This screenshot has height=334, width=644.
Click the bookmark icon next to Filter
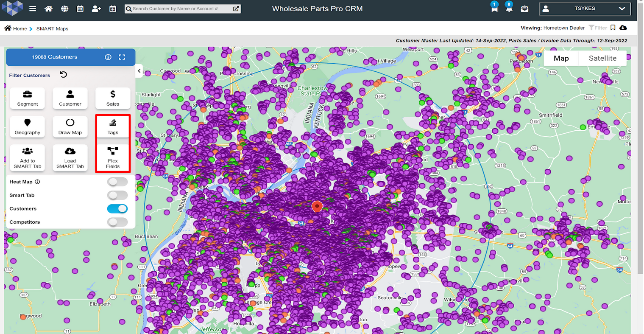click(613, 28)
